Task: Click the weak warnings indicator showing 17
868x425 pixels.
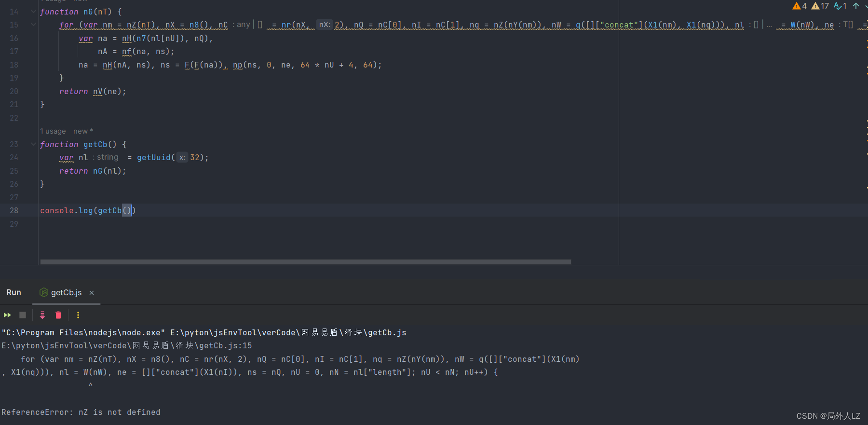Action: (x=820, y=6)
